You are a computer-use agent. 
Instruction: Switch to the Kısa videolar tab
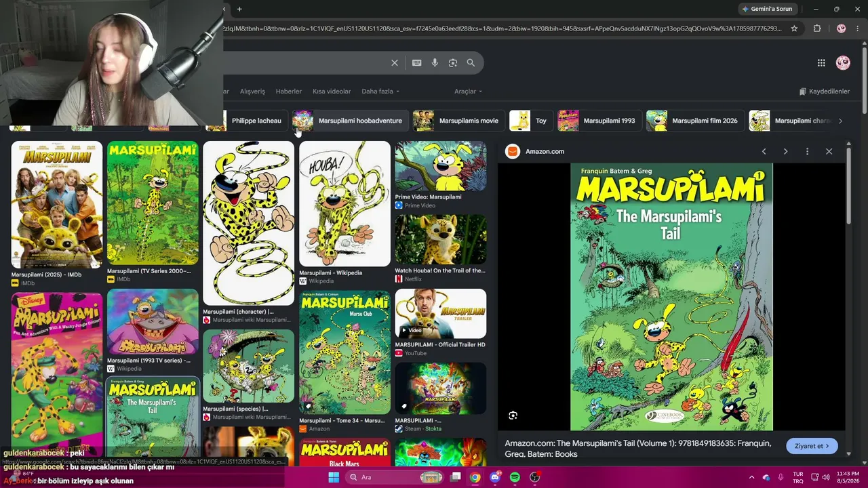(x=332, y=91)
